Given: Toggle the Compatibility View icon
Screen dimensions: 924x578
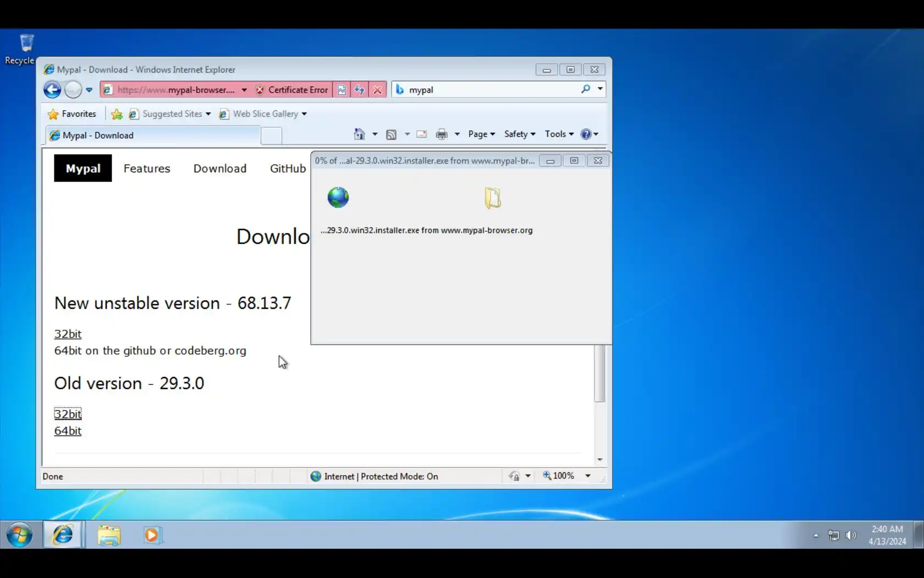Looking at the screenshot, I should (x=342, y=90).
